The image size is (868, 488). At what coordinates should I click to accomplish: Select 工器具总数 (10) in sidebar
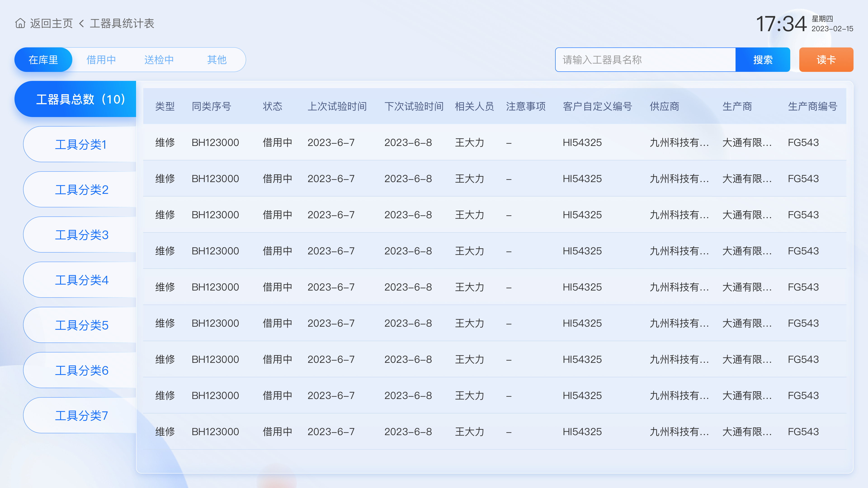tap(75, 99)
